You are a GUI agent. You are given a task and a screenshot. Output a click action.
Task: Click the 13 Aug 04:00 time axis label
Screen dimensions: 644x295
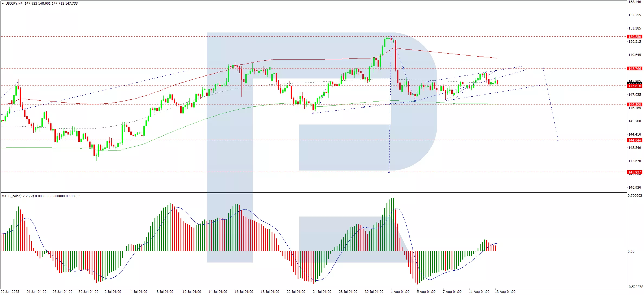505,292
